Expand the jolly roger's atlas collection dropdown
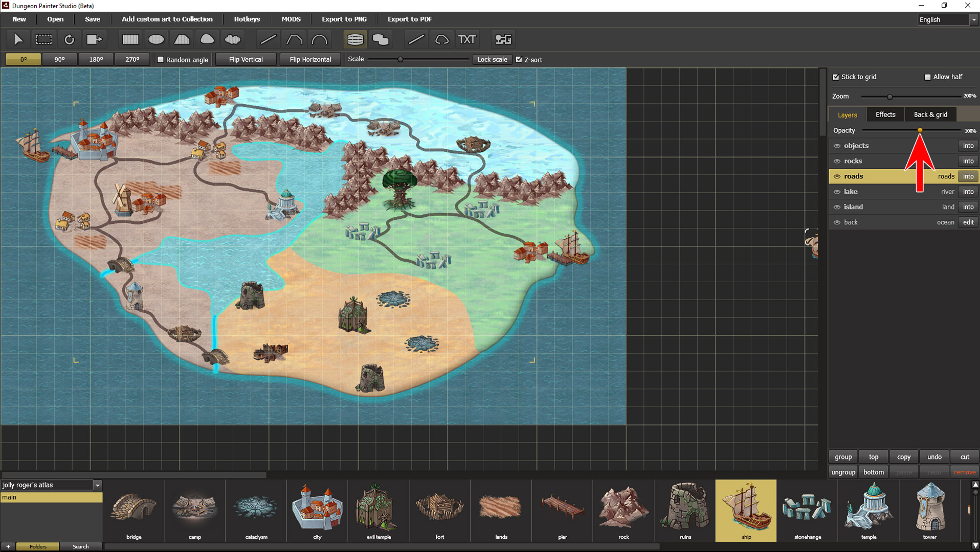The height and width of the screenshot is (552, 980). 97,485
